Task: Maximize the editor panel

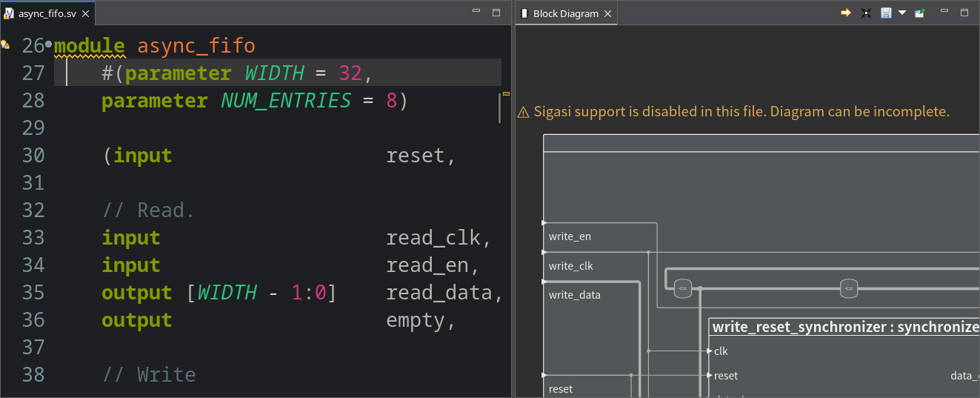Action: tap(496, 13)
